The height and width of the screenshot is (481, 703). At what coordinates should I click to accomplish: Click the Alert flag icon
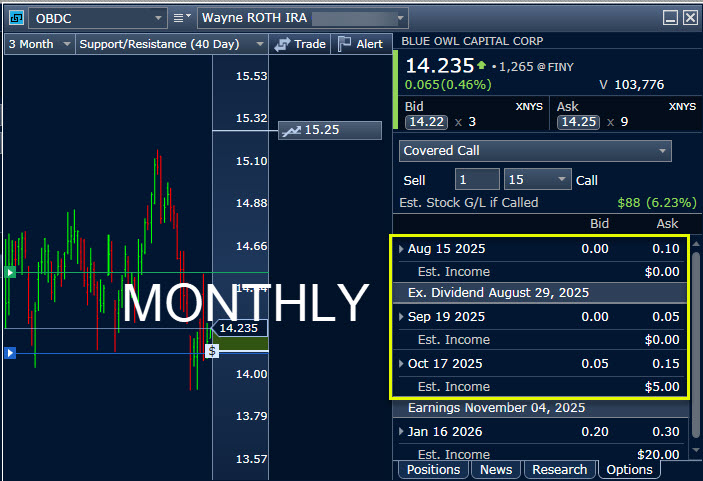pyautogui.click(x=344, y=44)
